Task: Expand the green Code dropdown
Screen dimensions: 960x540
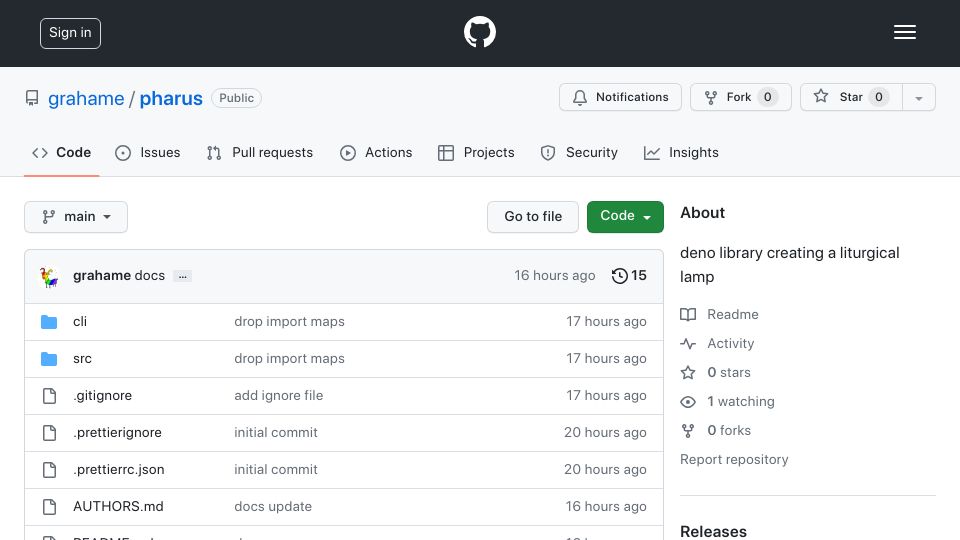Action: [x=625, y=217]
